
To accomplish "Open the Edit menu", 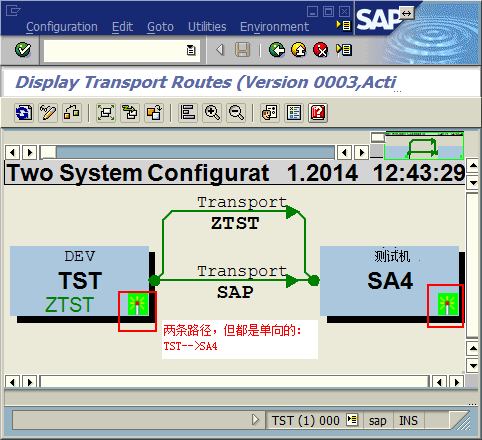I will point(122,27).
